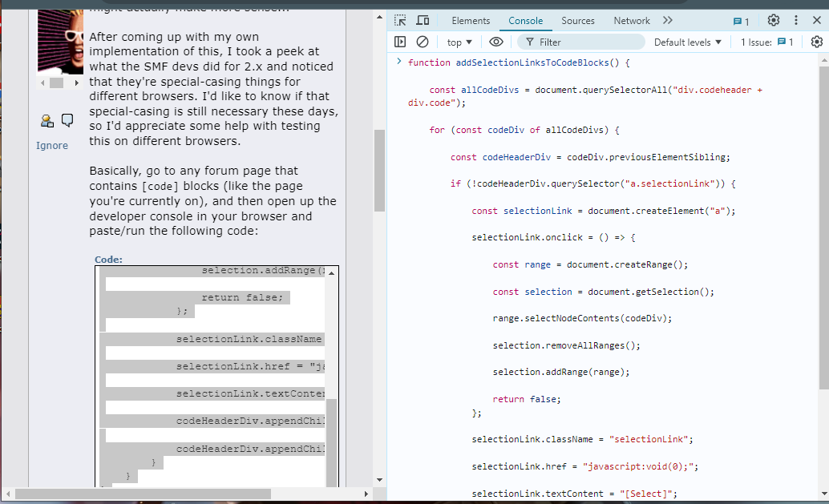Screen dimensions: 829x504
Task: Click 'selection.addRange(range);' in the console
Action: pos(561,372)
